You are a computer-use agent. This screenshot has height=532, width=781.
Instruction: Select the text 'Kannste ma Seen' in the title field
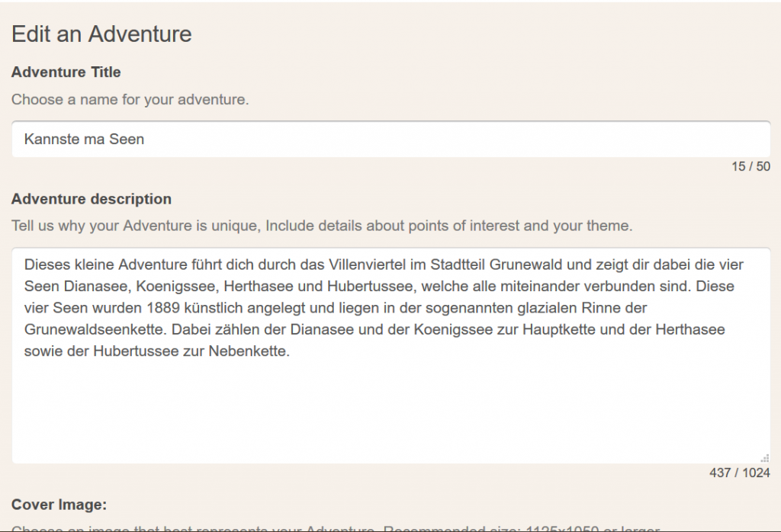pos(83,139)
